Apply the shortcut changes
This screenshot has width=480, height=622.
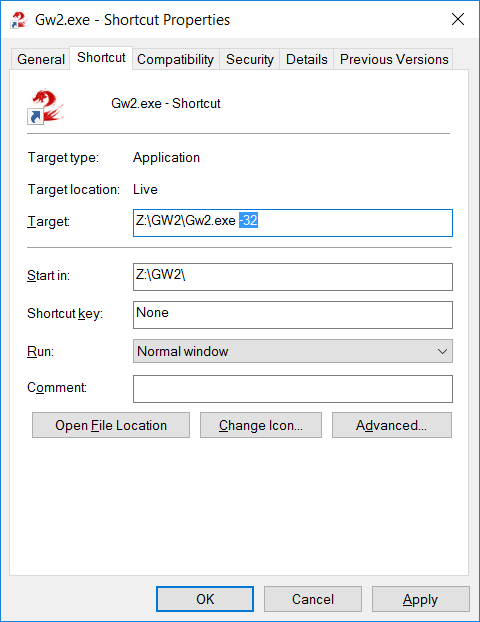click(x=420, y=599)
